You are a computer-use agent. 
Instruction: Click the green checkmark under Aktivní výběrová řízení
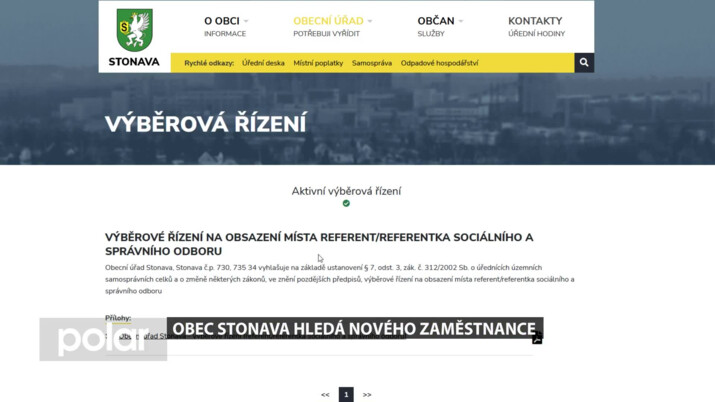(346, 203)
